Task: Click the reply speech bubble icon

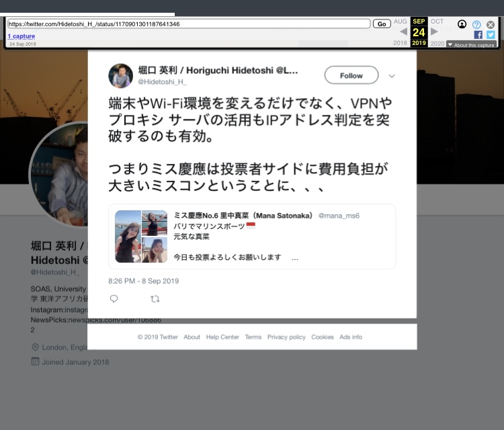Action: 114,299
